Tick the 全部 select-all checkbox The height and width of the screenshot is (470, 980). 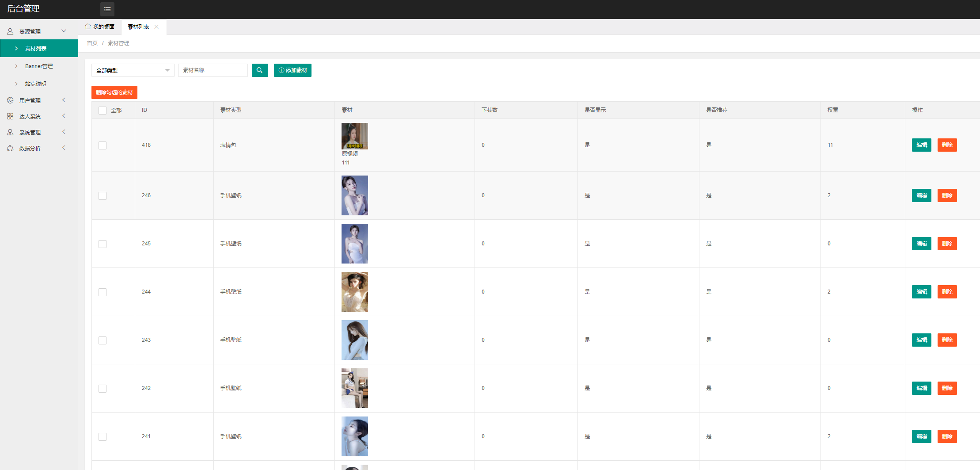tap(103, 111)
